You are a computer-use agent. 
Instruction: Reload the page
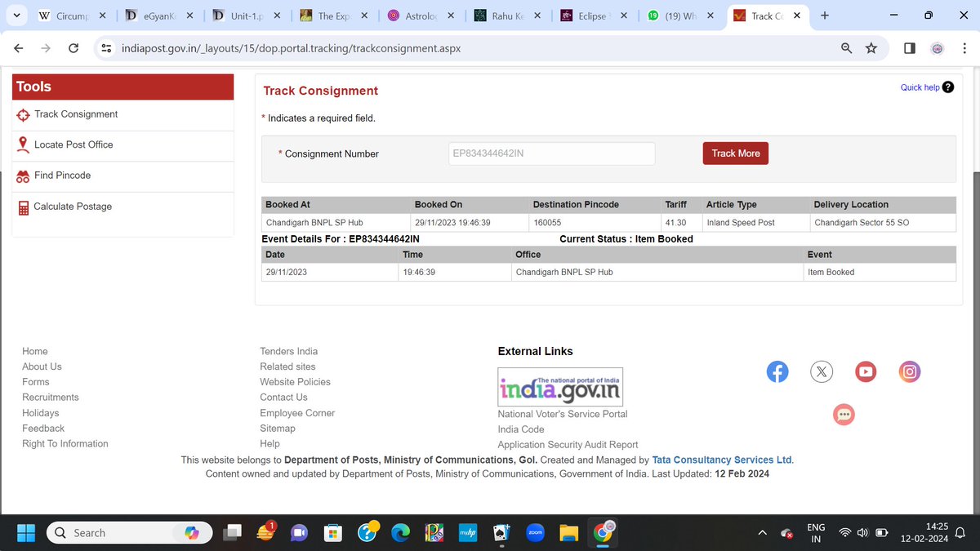[73, 48]
